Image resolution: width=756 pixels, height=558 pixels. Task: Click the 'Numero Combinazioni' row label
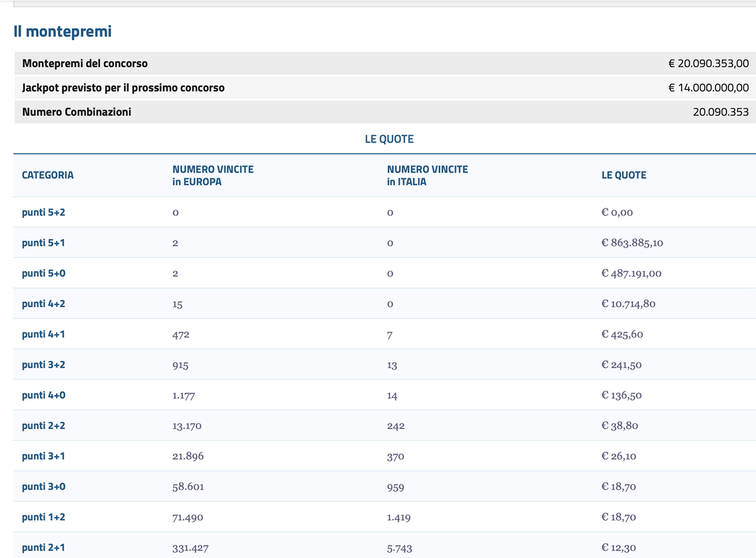[x=76, y=112]
